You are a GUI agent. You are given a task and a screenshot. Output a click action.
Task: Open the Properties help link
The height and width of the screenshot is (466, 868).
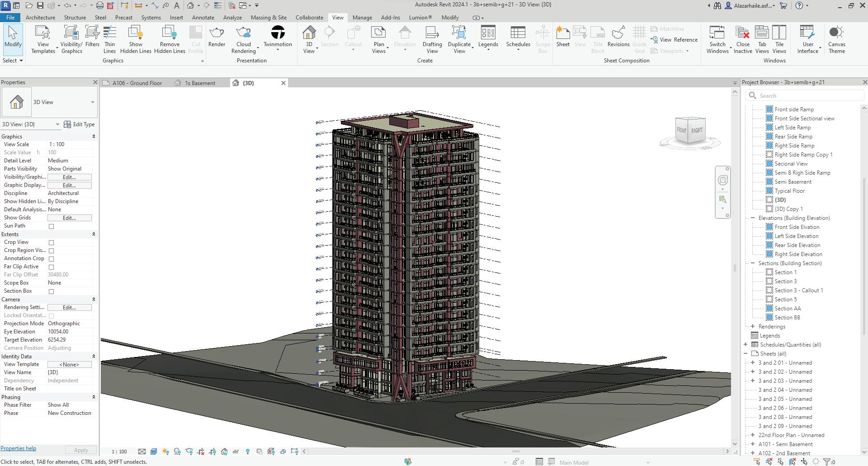pos(19,448)
